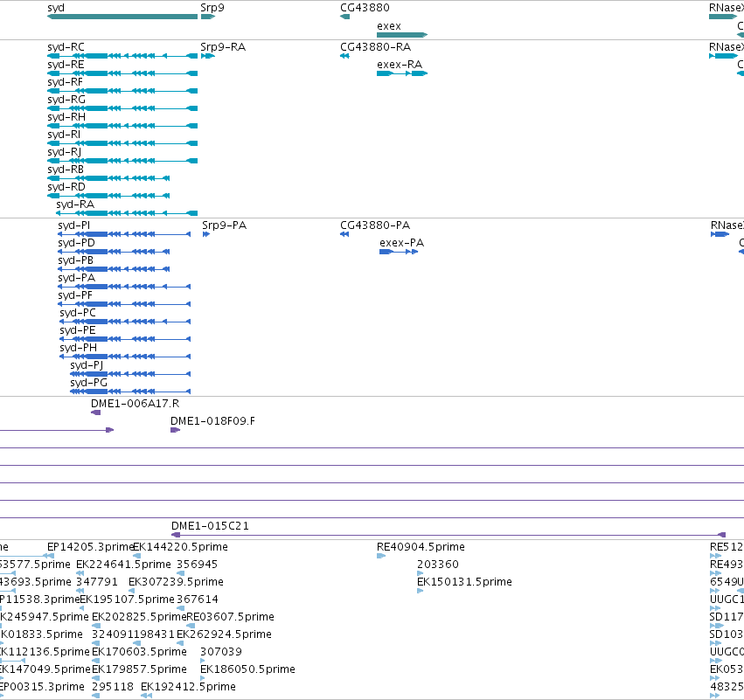Viewport: 744px width, 700px height.
Task: Select the DME1-018F09.F feature label
Action: [212, 421]
